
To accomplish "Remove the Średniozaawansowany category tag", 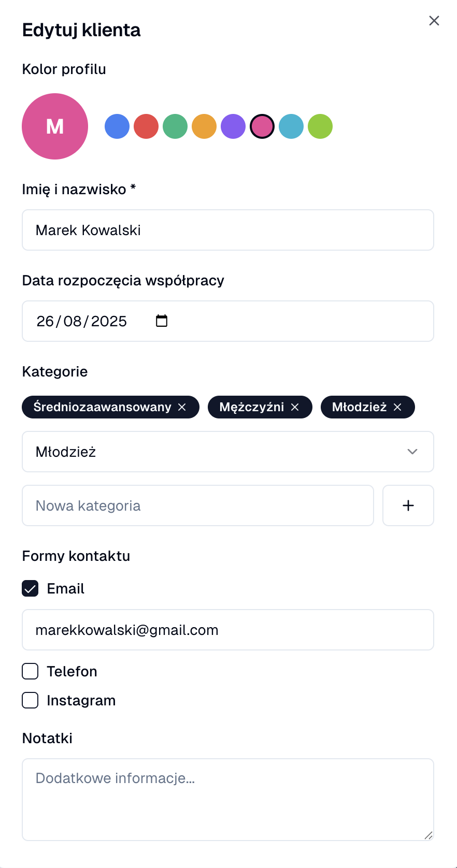I will (182, 407).
